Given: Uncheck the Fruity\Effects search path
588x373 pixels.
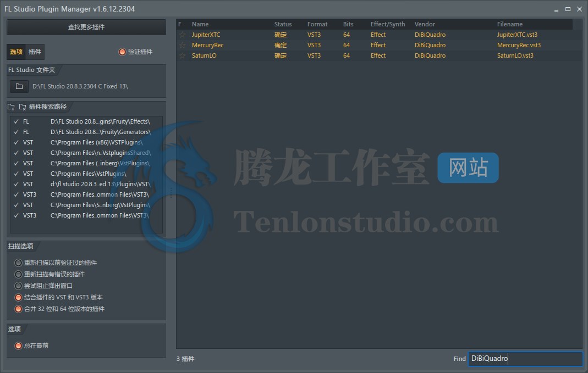Looking at the screenshot, I should coord(16,122).
